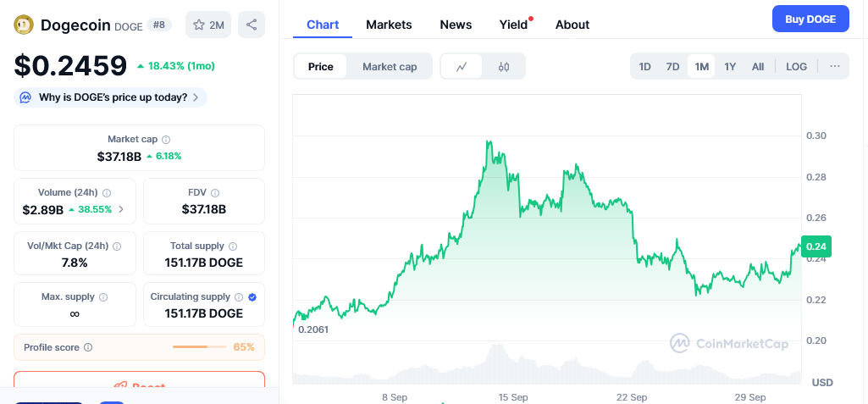Toggle the LOG scale on chart
The width and height of the screenshot is (868, 404).
(796, 67)
